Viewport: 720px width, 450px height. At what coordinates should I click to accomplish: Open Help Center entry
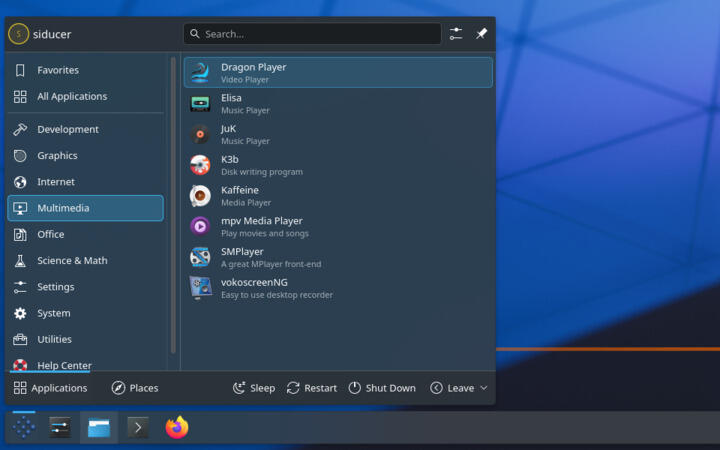[85, 365]
